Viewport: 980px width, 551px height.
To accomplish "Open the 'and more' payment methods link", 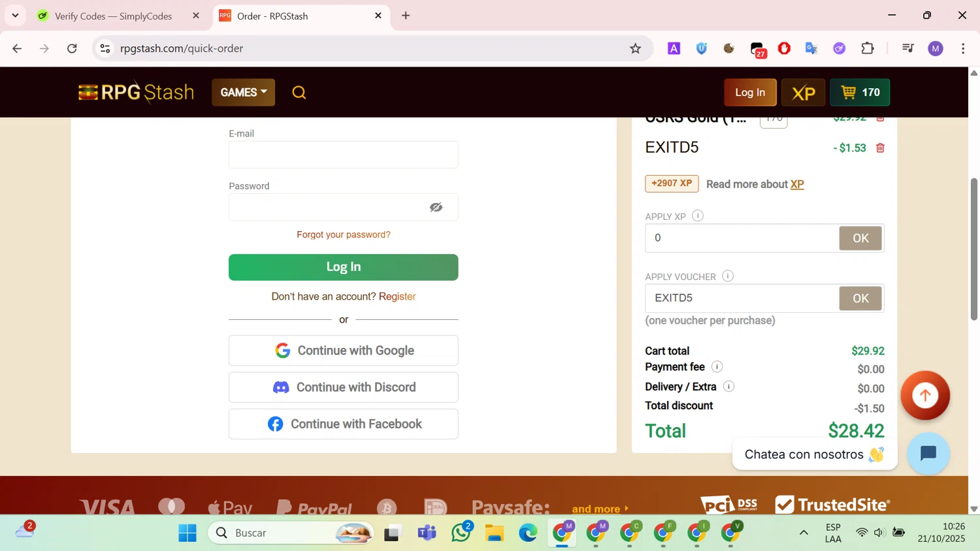I will tap(600, 509).
